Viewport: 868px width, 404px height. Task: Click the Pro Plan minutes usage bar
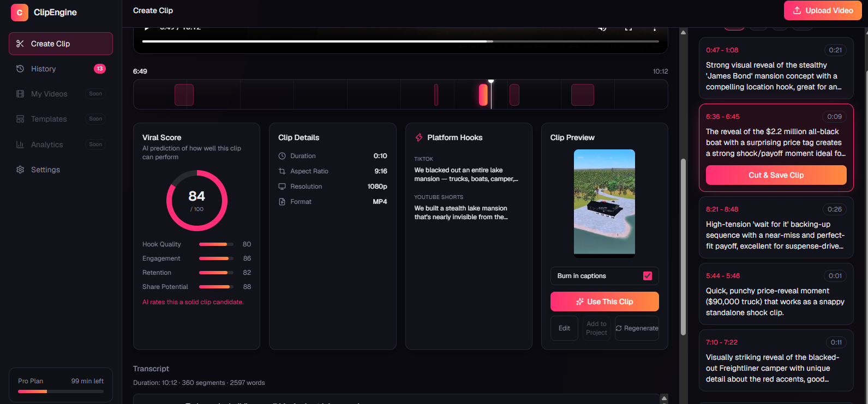(x=61, y=391)
